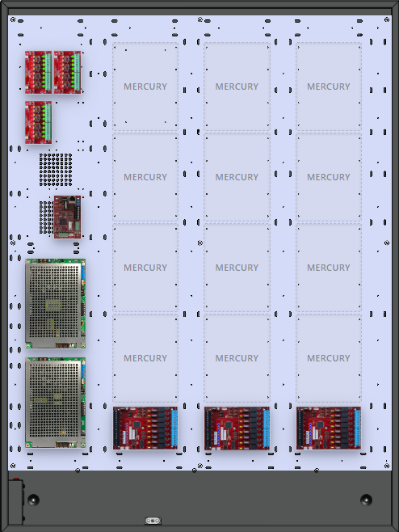Select the second-row MERCURY slot in the middle column
This screenshot has width=399, height=532.
coord(237,177)
